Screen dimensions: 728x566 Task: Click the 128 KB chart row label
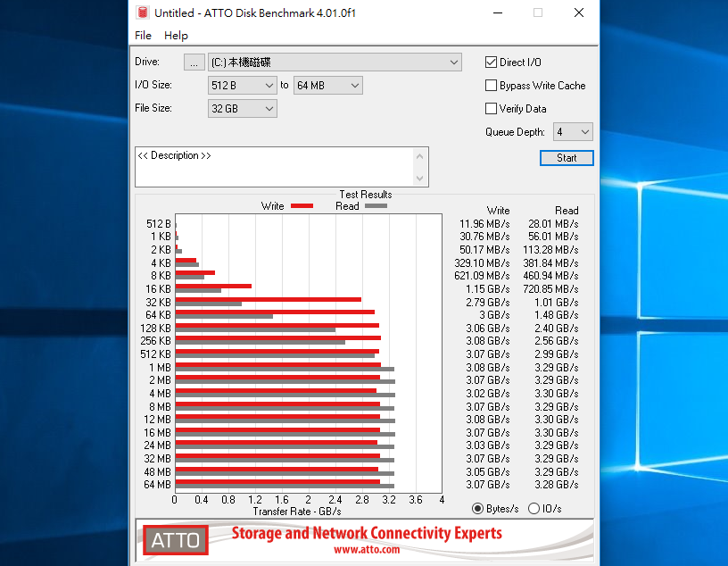[x=155, y=329]
